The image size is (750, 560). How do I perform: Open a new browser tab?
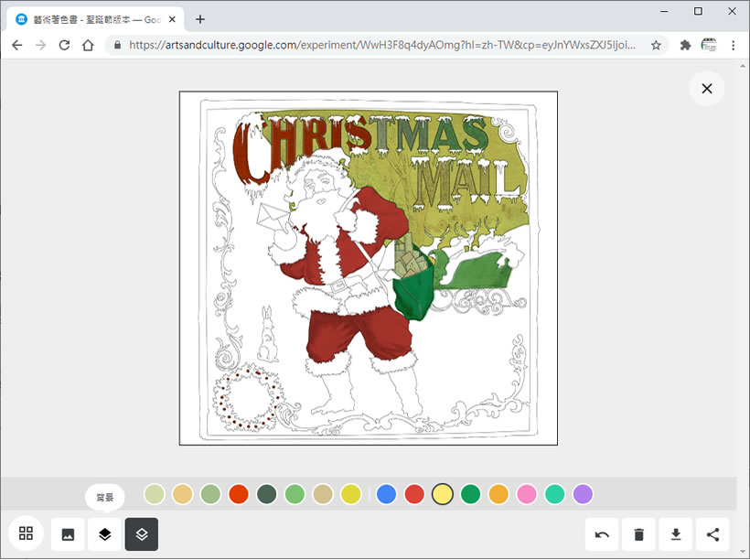(200, 19)
